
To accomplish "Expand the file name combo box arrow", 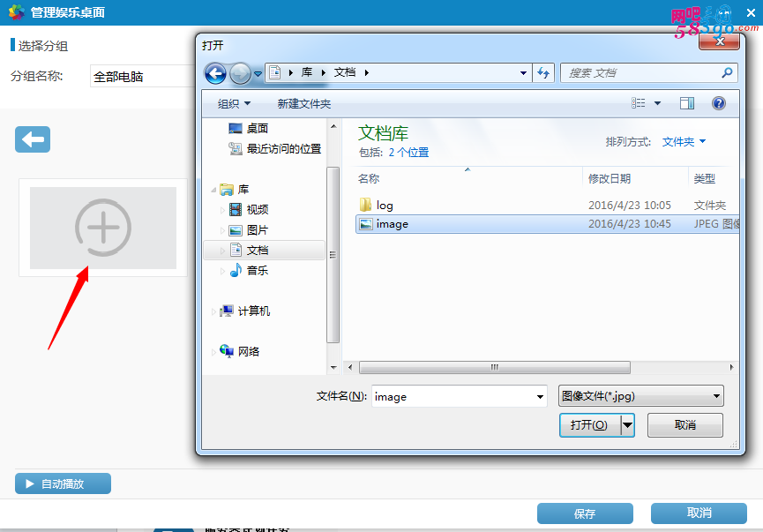I will [x=540, y=397].
